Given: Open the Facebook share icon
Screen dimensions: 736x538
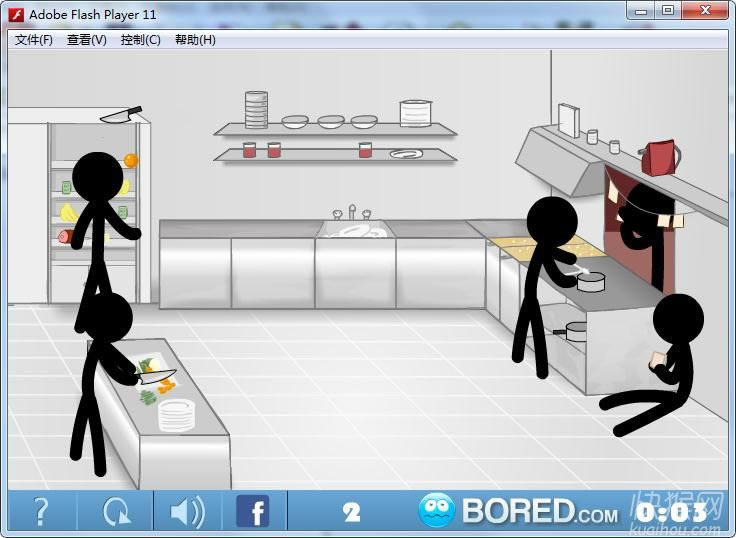Looking at the screenshot, I should coord(253,512).
